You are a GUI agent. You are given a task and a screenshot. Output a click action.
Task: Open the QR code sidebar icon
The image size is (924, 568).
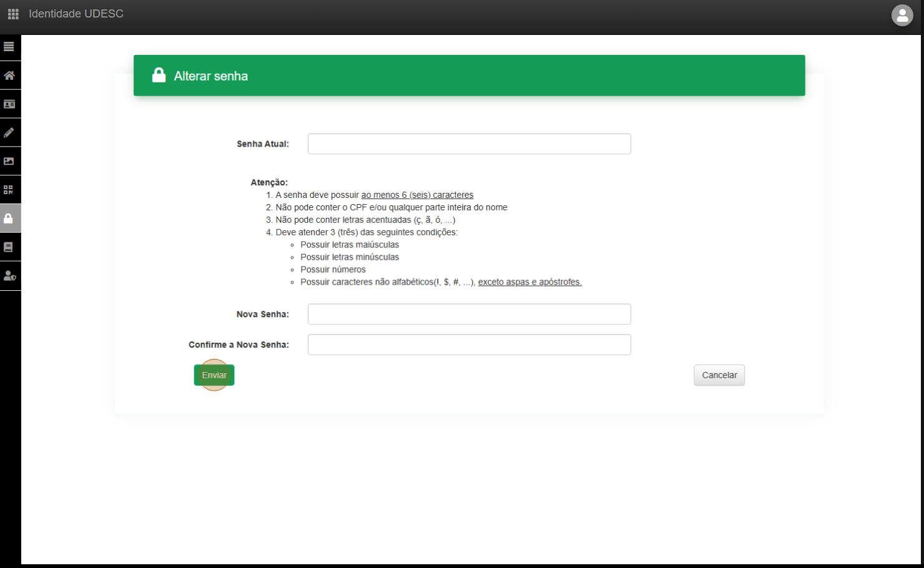point(9,190)
